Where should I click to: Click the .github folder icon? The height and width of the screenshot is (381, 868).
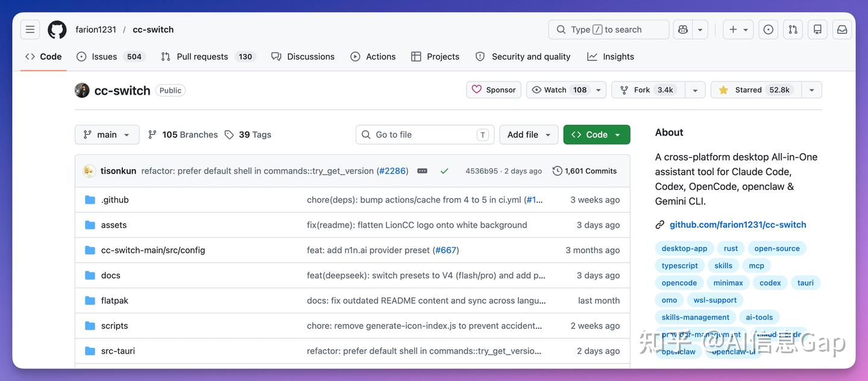click(90, 200)
